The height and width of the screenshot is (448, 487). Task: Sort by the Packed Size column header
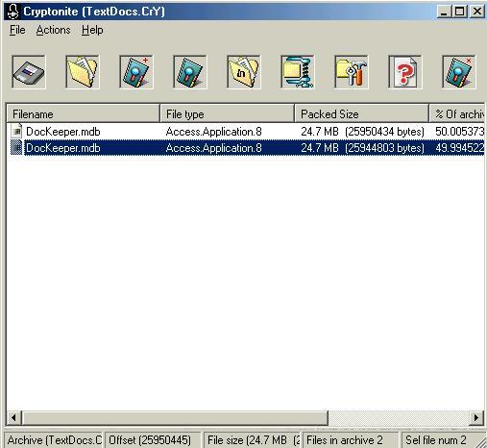click(x=361, y=113)
